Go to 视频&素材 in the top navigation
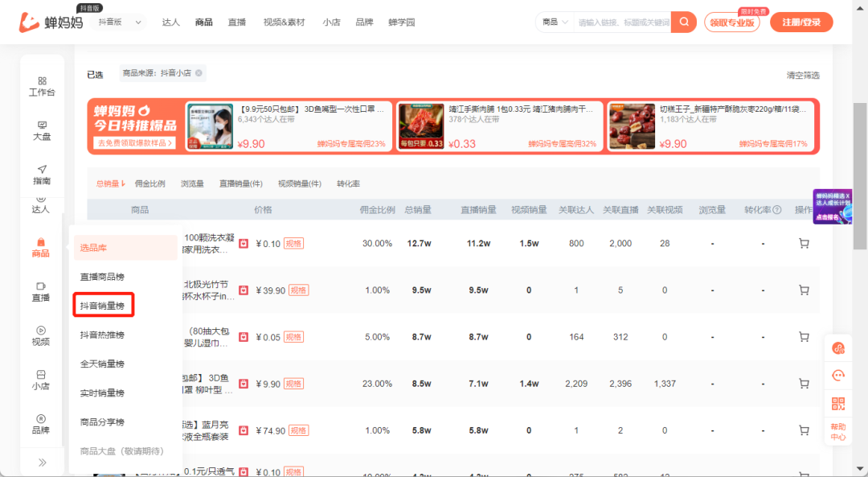The image size is (868, 477). 284,23
